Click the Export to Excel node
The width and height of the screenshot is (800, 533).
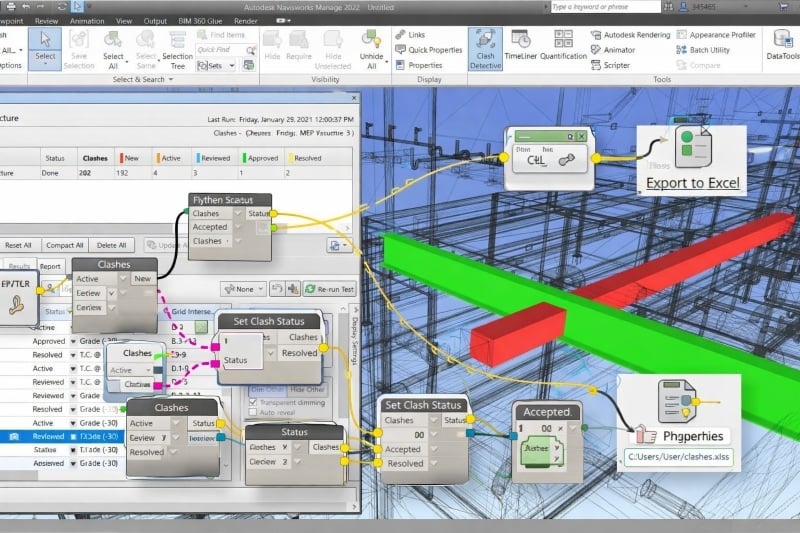pyautogui.click(x=692, y=161)
